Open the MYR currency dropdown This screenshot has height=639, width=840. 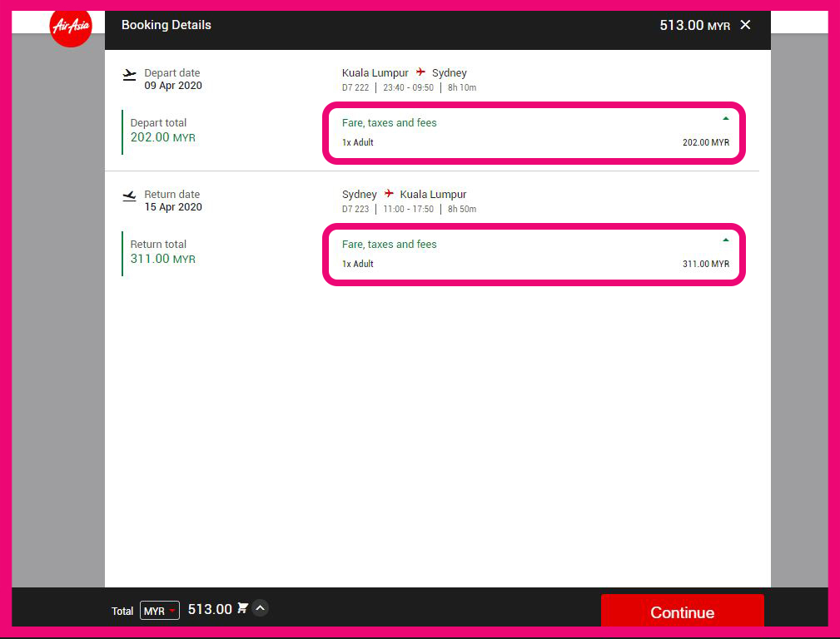point(160,611)
